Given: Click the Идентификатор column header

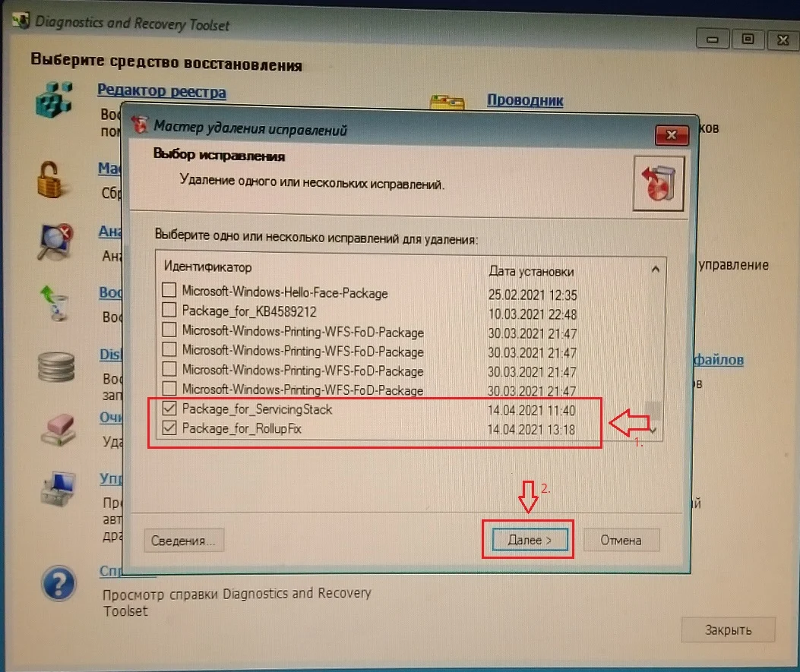Looking at the screenshot, I should click(x=207, y=267).
